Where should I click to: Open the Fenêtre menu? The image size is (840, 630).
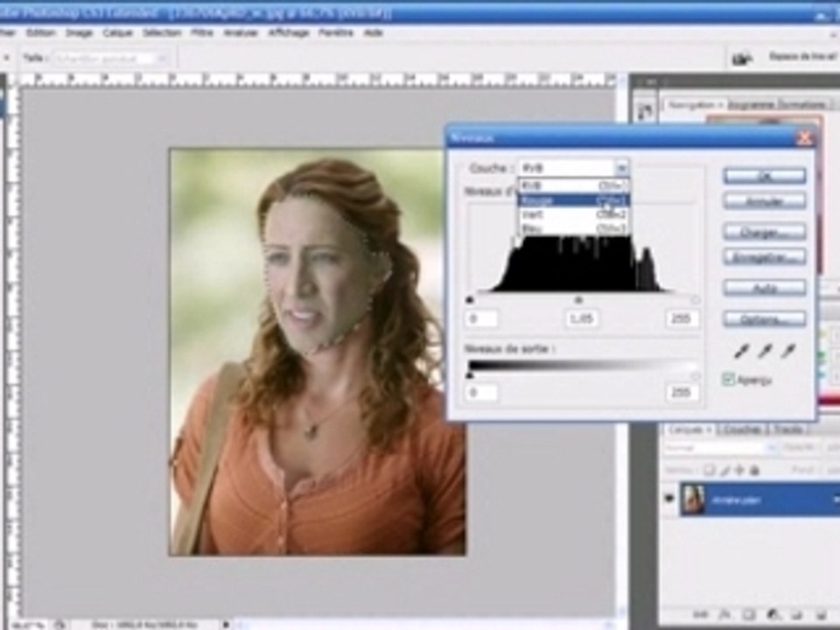click(x=335, y=32)
